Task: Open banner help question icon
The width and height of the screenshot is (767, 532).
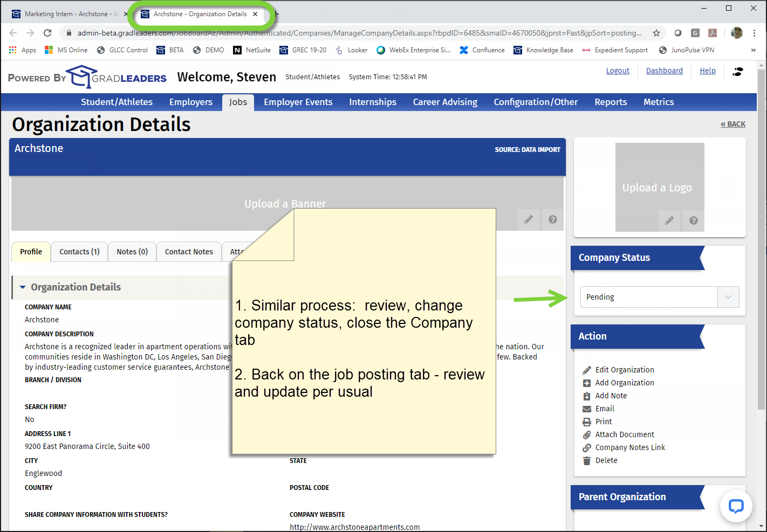Action: pyautogui.click(x=553, y=219)
